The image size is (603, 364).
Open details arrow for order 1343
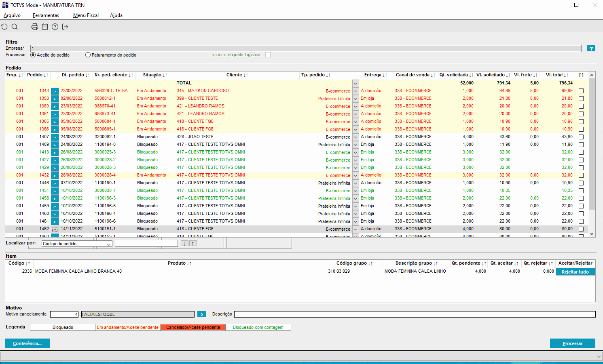55,91
